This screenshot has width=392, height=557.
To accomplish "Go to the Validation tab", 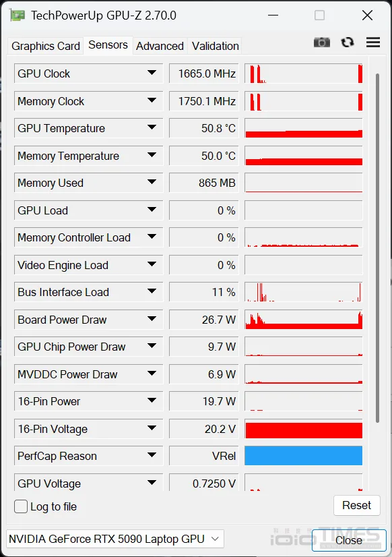I will 216,46.
